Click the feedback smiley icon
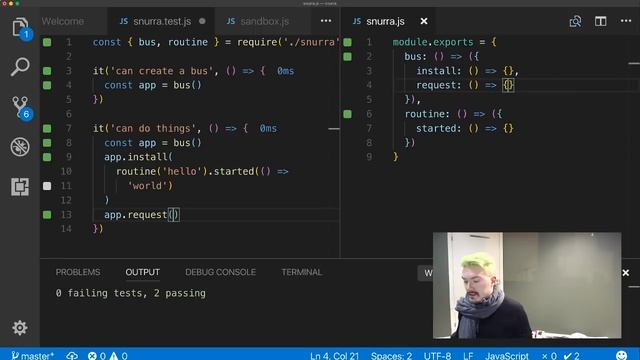 click(x=621, y=355)
